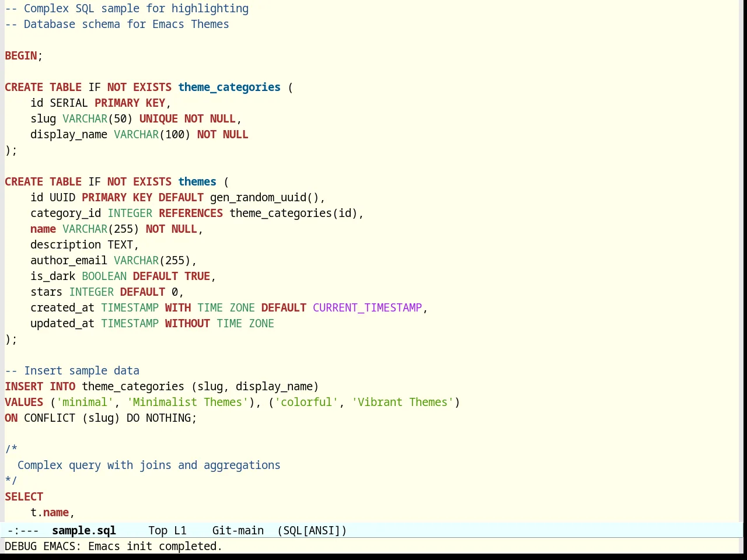Click the WITHOUT keyword in updated_at line
Image resolution: width=747 pixels, height=560 pixels.
click(187, 323)
